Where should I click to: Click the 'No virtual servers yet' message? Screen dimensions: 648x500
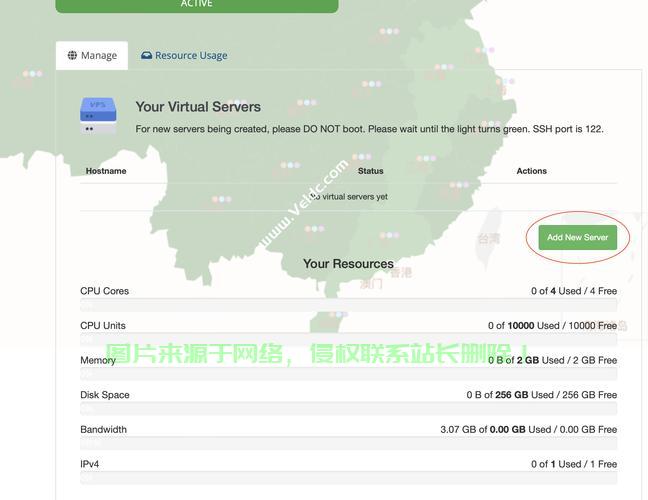(x=348, y=197)
